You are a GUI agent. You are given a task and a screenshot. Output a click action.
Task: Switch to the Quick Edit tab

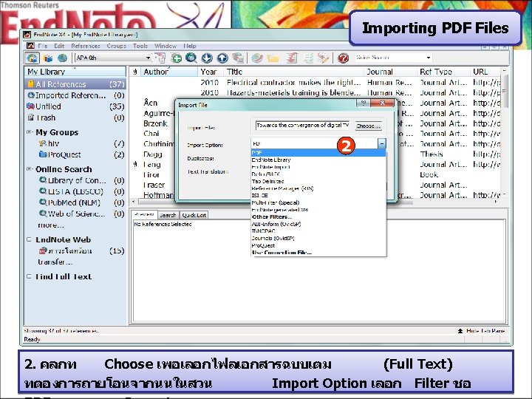(194, 215)
